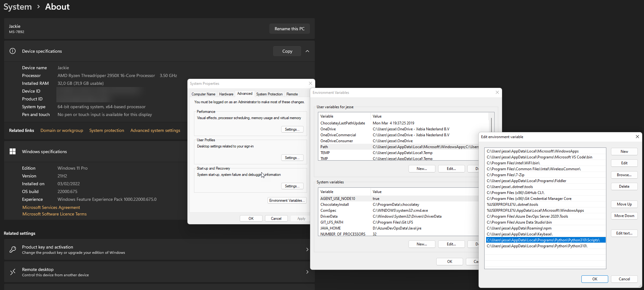
Task: Expand the Product key and activation row
Action: 307,249
